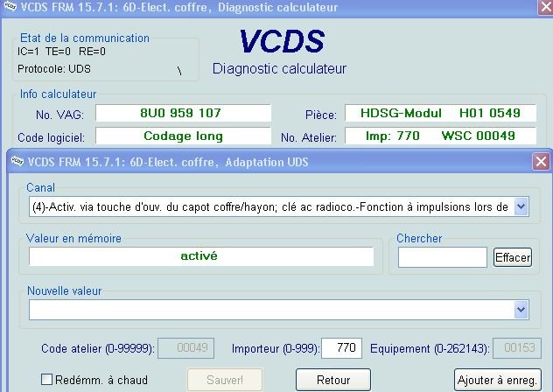Click the Importeur field showing 770
The image size is (553, 392).
coord(341,348)
